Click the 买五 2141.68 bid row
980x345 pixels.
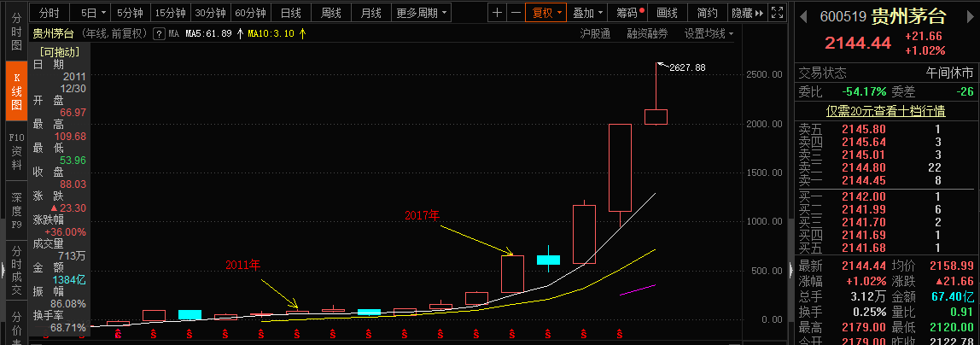coord(885,248)
